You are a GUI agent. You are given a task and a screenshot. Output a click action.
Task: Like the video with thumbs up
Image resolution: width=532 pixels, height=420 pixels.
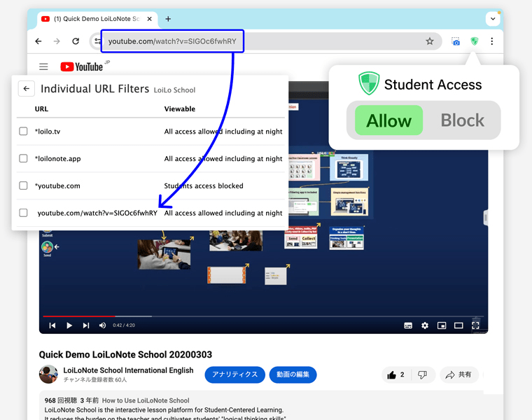coord(396,375)
